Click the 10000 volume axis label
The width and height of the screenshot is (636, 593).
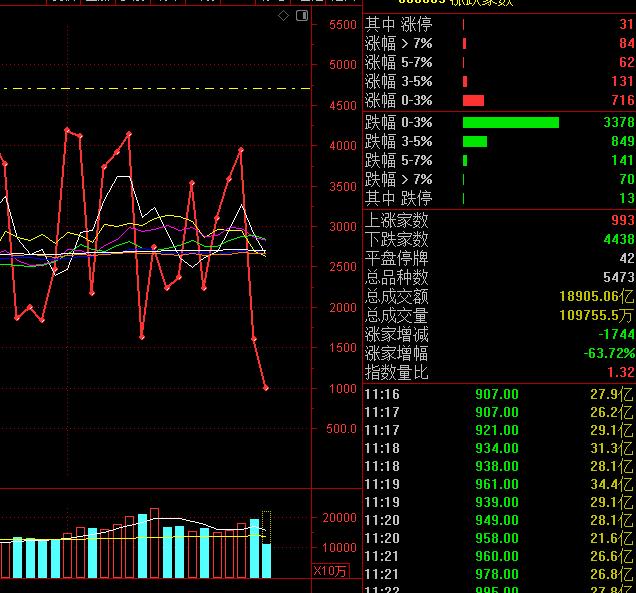pos(339,548)
